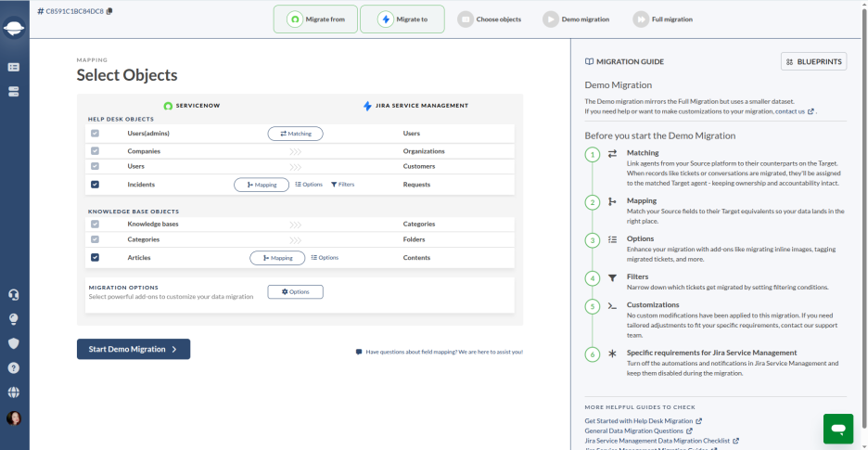Screen dimensions: 868x450
Task: Click the chat bubble icon beside field mapping question
Action: point(359,352)
